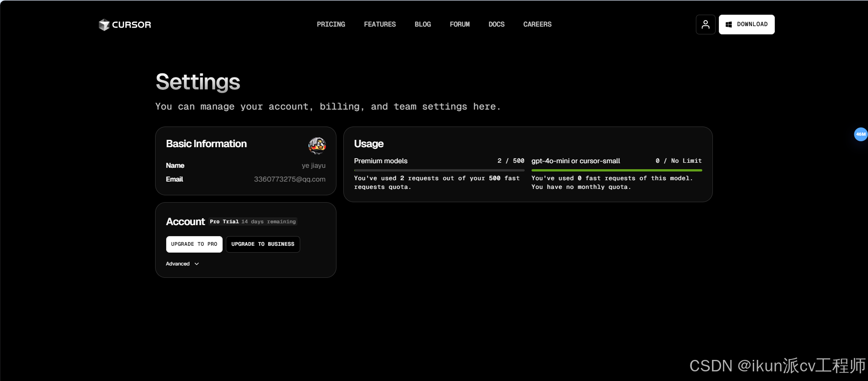Screen dimensions: 868x381
Task: Click the CURSOR wordmark text
Action: (131, 25)
